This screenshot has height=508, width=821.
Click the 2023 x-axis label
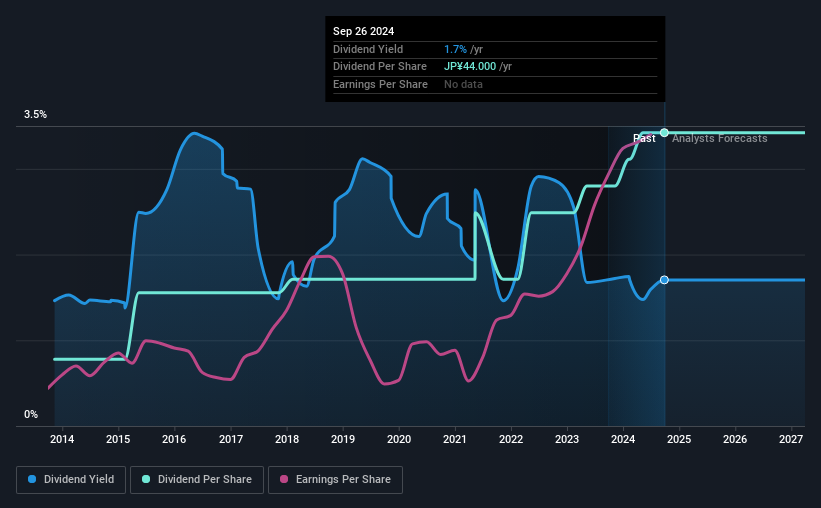click(567, 439)
